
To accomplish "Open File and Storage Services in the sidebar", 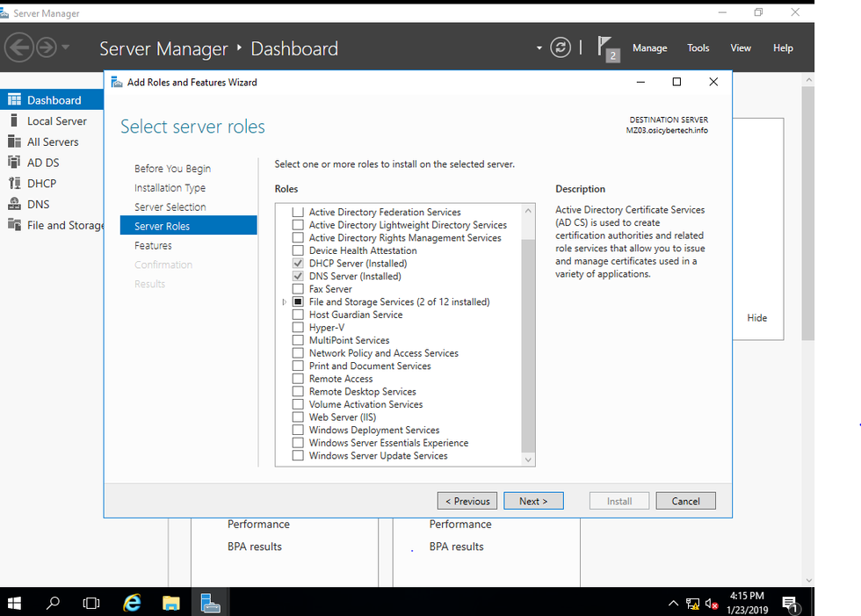I will [x=52, y=225].
